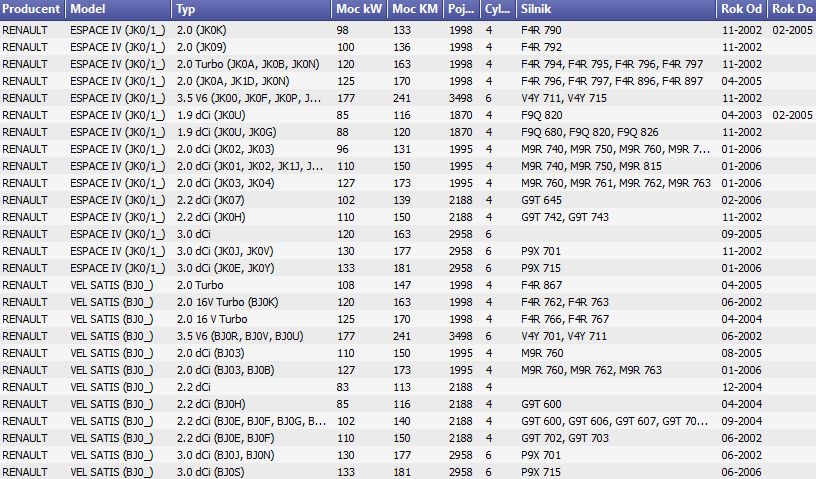Image resolution: width=816 pixels, height=479 pixels.
Task: Click start date 04-2003
Action: coord(742,115)
